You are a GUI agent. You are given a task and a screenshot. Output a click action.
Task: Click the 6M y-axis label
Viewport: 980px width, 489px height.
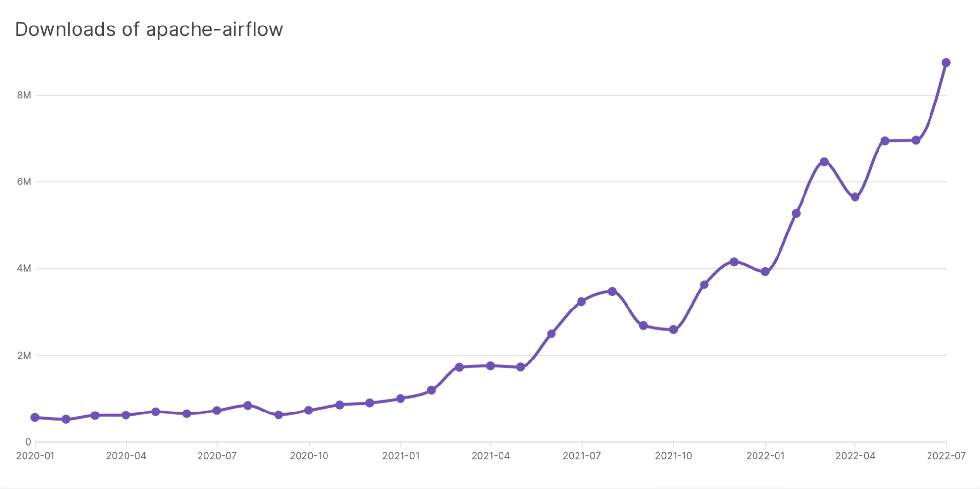[24, 182]
